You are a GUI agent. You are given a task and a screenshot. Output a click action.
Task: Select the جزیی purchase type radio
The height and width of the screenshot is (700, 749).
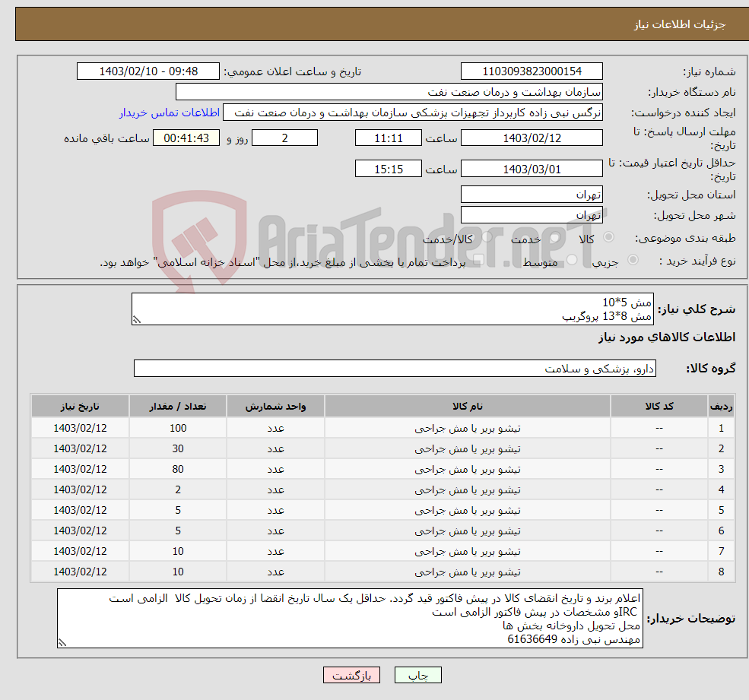[633, 260]
